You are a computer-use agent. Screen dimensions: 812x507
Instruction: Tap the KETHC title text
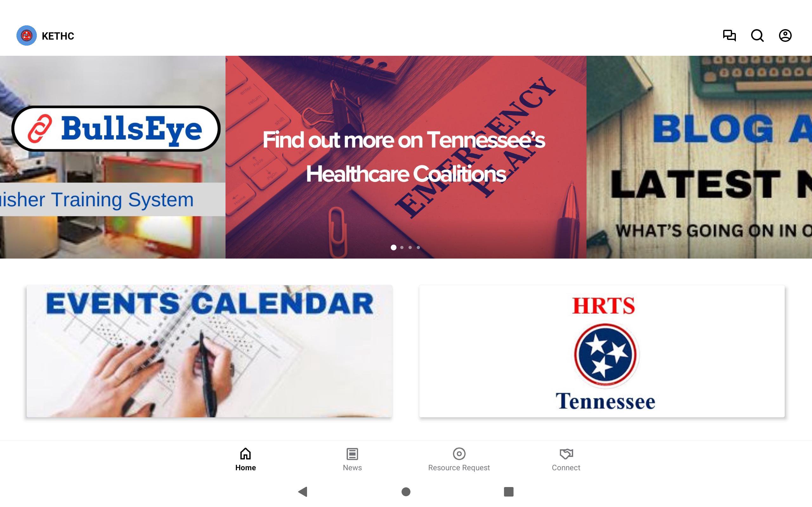pos(58,36)
